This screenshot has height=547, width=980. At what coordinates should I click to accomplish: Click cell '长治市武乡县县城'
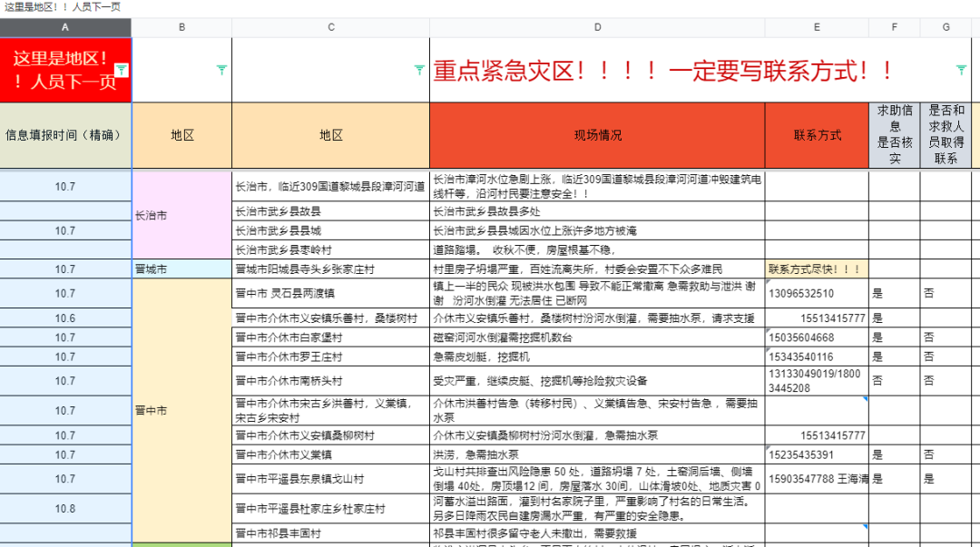coord(330,230)
